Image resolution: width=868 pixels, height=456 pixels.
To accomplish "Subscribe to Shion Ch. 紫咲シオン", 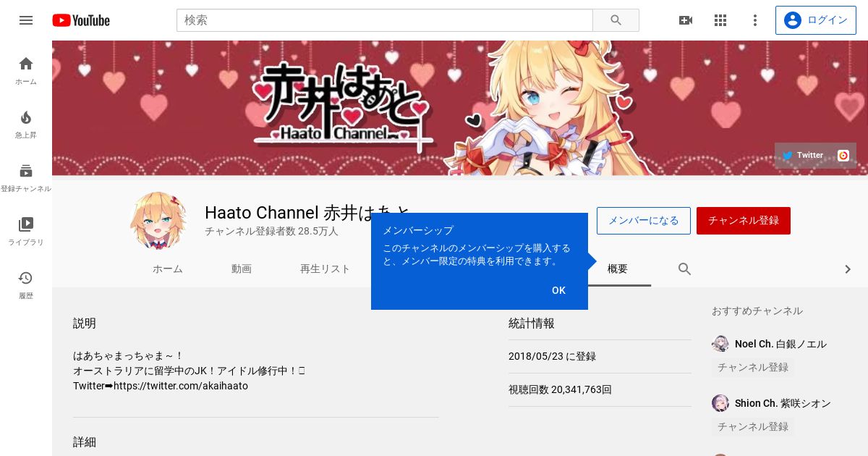I will coord(753,426).
